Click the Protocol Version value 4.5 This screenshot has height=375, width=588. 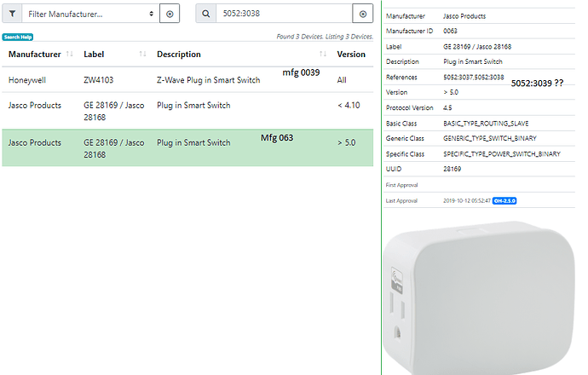pyautogui.click(x=447, y=108)
